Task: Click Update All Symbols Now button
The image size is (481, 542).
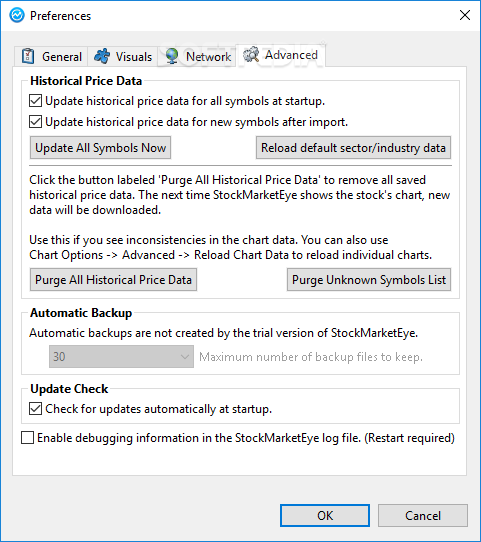Action: click(x=101, y=148)
